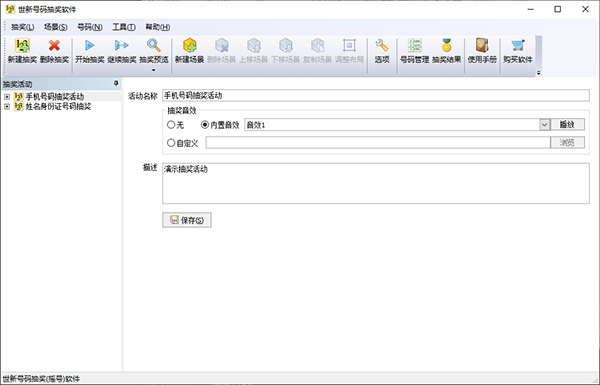
Task: Open 选项 wrench icon
Action: coord(382,46)
